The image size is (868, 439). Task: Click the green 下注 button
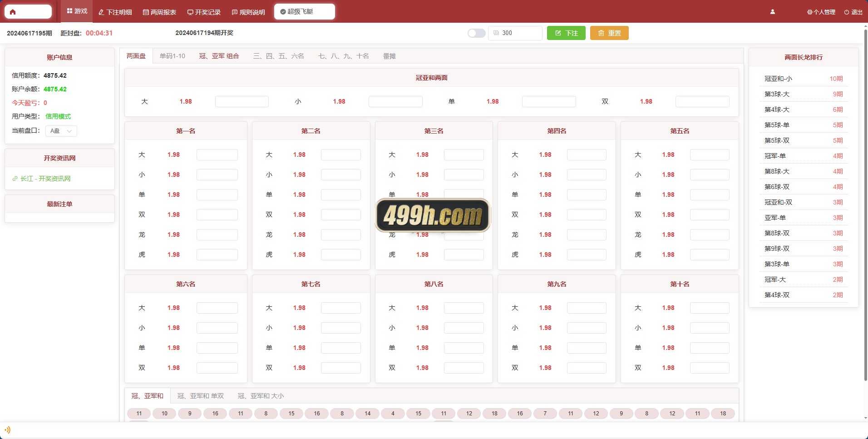566,33
